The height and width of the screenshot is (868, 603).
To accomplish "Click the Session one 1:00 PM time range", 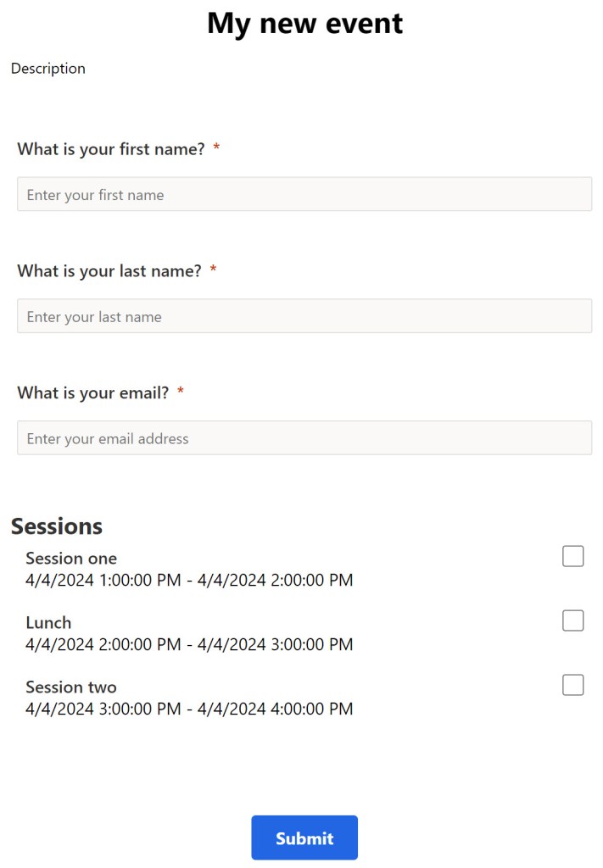I will pyautogui.click(x=189, y=581).
